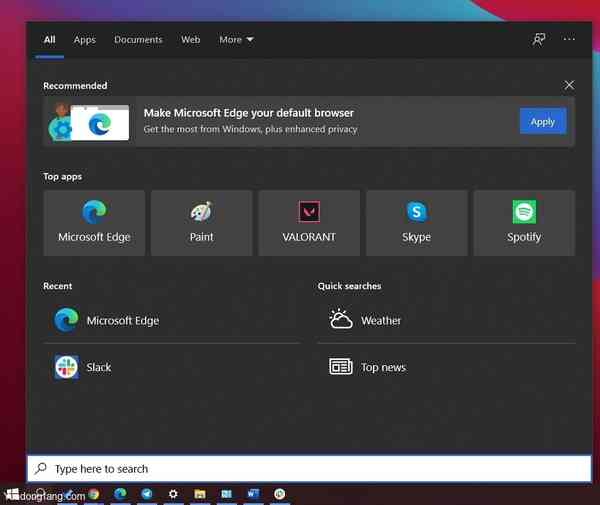600x505 pixels.
Task: Expand the More filter dropdown
Action: point(236,39)
